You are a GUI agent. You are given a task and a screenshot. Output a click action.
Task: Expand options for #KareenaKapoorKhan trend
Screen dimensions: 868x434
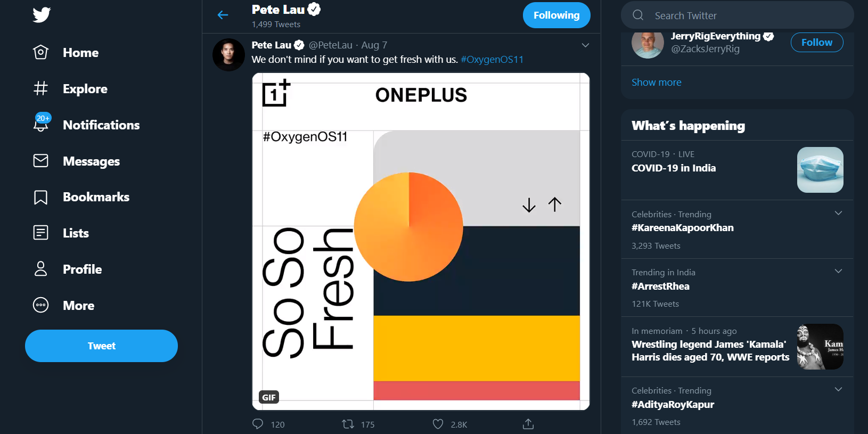(x=839, y=212)
